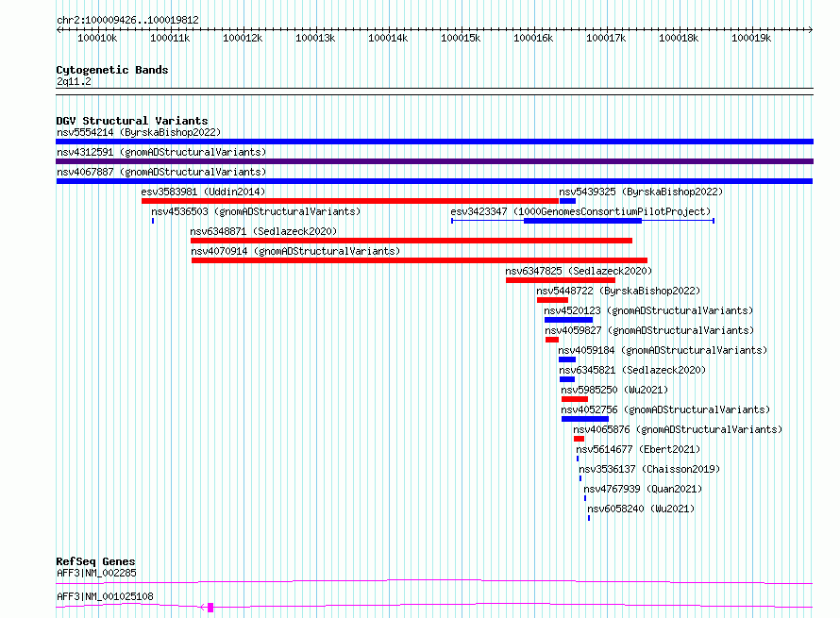
Task: Open nsv6347825 (Sedlazeck2020) label
Action: 579,271
